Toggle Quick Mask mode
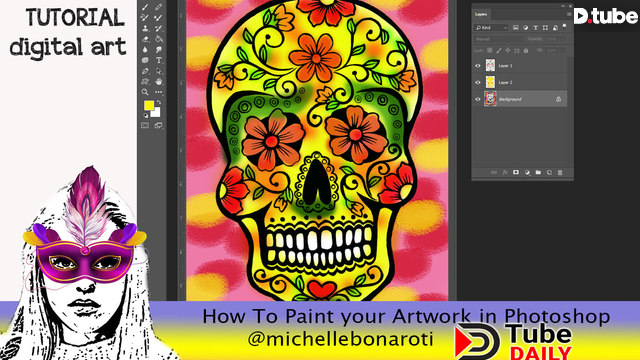 (145, 125)
